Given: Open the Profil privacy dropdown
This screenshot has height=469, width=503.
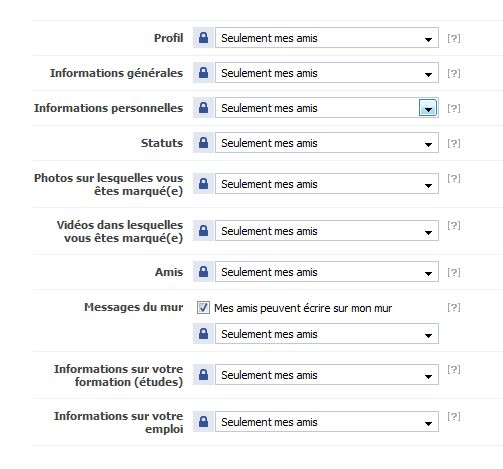Looking at the screenshot, I should click(327, 38).
